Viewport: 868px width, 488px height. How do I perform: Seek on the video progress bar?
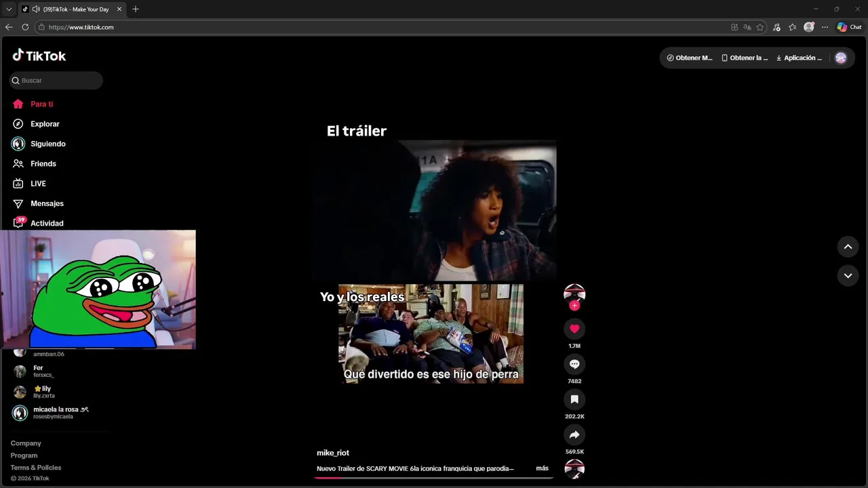[434, 478]
